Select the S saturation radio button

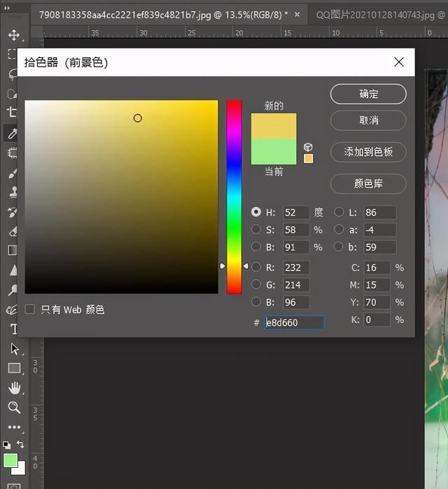click(x=256, y=229)
